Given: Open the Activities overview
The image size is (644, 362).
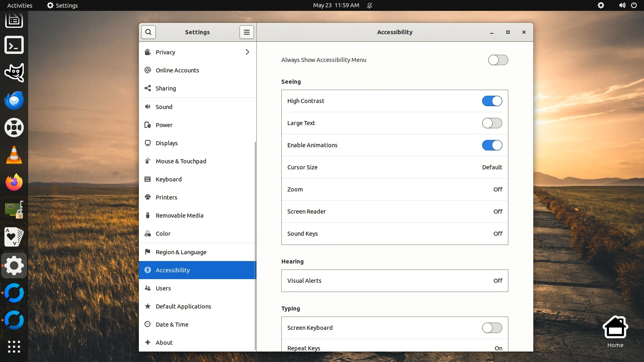Looking at the screenshot, I should [20, 5].
